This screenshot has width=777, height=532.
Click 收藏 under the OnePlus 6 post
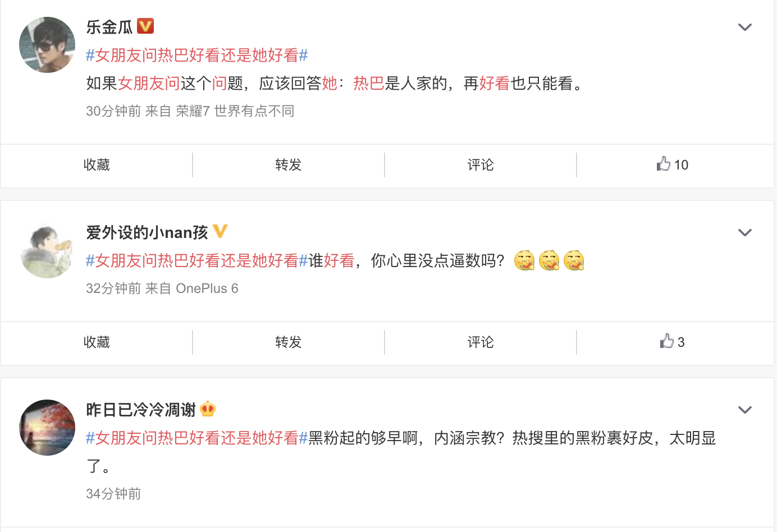(x=97, y=342)
